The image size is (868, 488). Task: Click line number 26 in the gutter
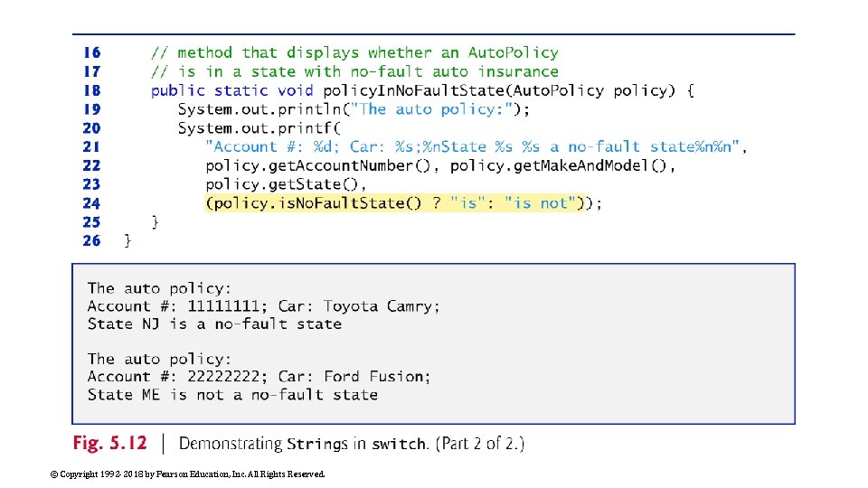(x=91, y=240)
